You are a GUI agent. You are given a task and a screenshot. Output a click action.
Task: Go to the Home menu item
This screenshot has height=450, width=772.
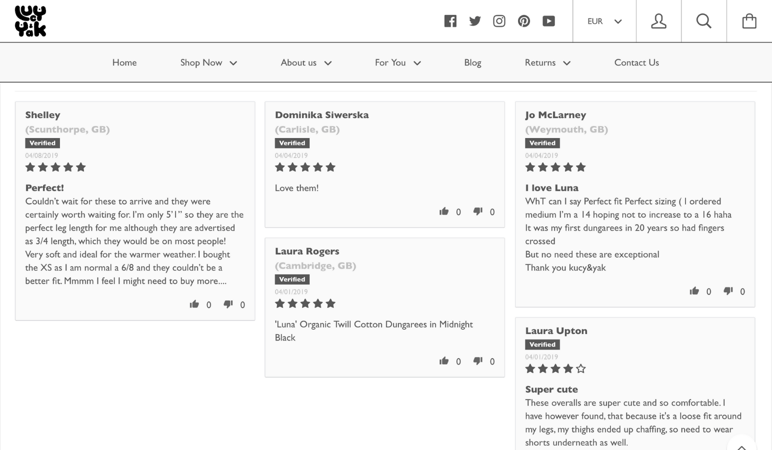pos(125,63)
